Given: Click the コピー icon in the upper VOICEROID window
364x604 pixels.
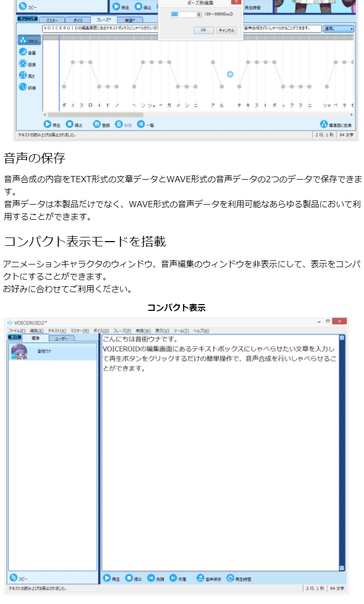Looking at the screenshot, I should pos(23,6).
